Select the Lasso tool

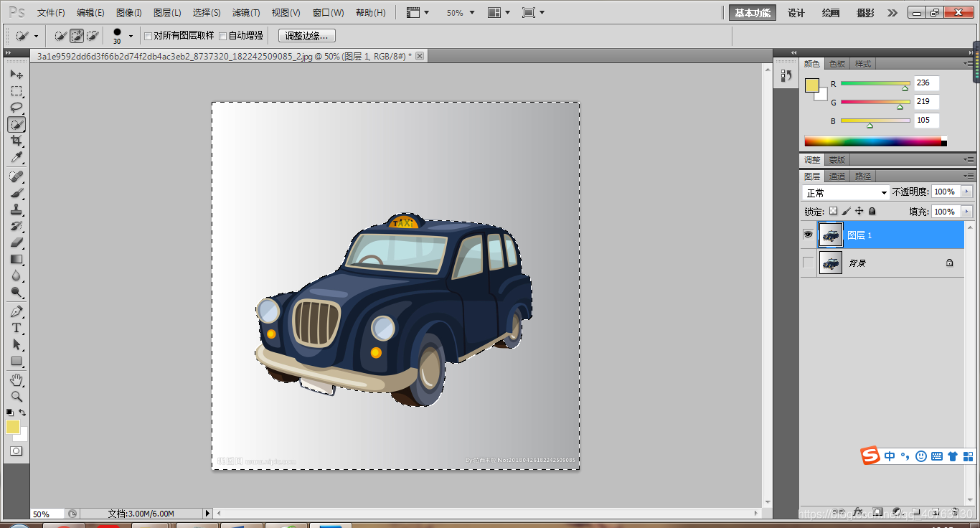click(x=17, y=108)
